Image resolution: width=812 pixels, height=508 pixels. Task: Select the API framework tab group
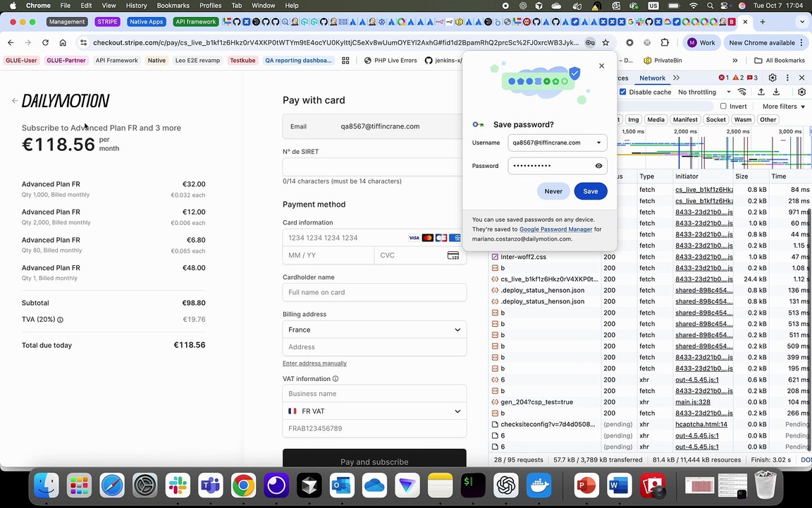click(195, 22)
